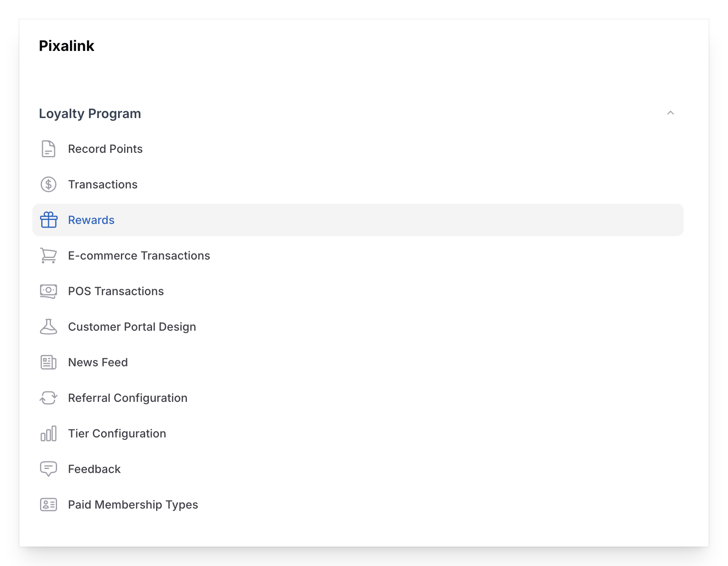
Task: Open the Record Points page
Action: point(105,149)
